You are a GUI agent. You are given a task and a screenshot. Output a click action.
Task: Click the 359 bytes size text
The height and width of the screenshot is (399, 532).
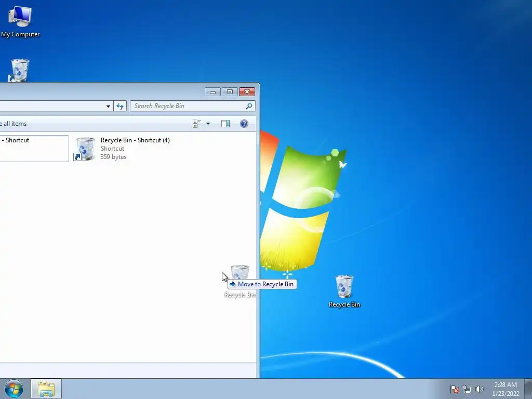(x=113, y=157)
